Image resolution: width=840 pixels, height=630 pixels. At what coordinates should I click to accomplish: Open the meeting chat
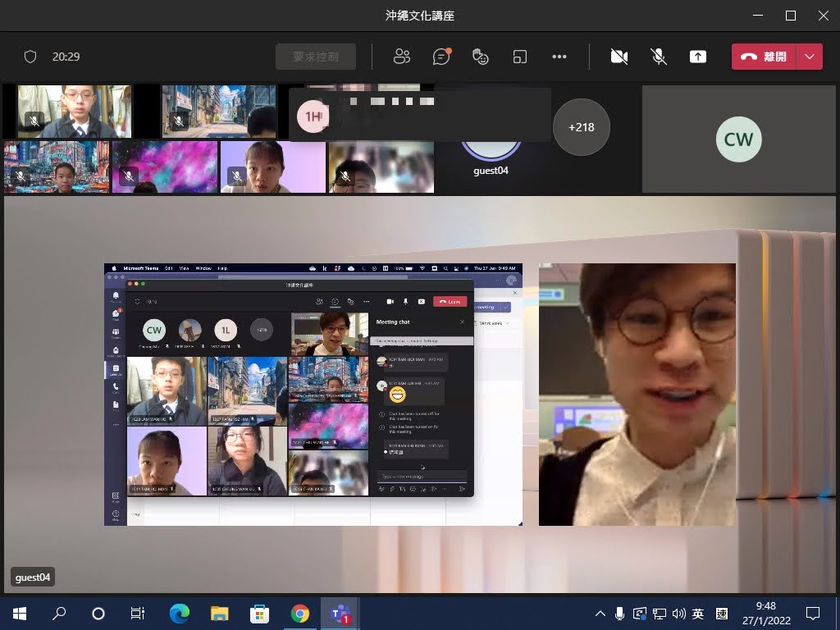pos(442,57)
